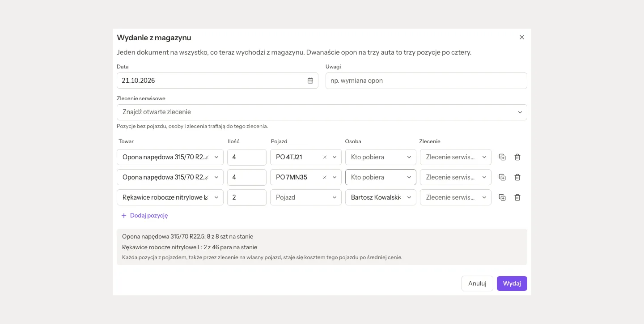The width and height of the screenshot is (644, 324).
Task: Clear vehicle PO 7MN35 selection
Action: 325,177
